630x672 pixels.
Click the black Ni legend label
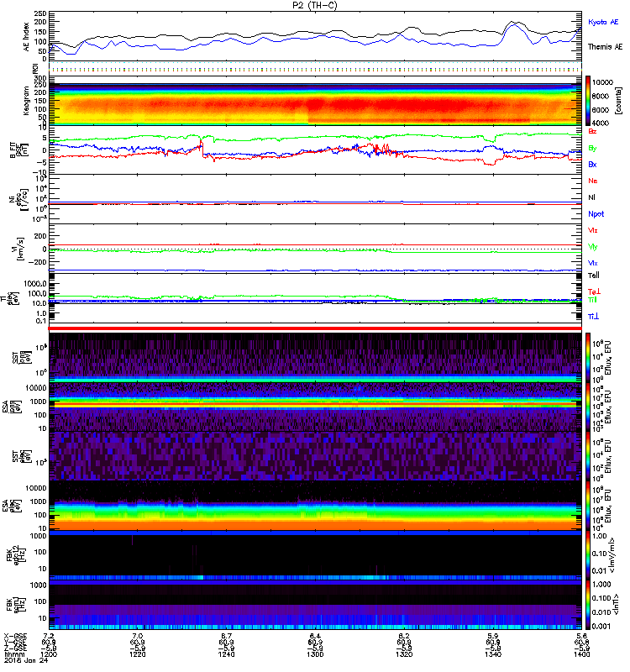[591, 197]
